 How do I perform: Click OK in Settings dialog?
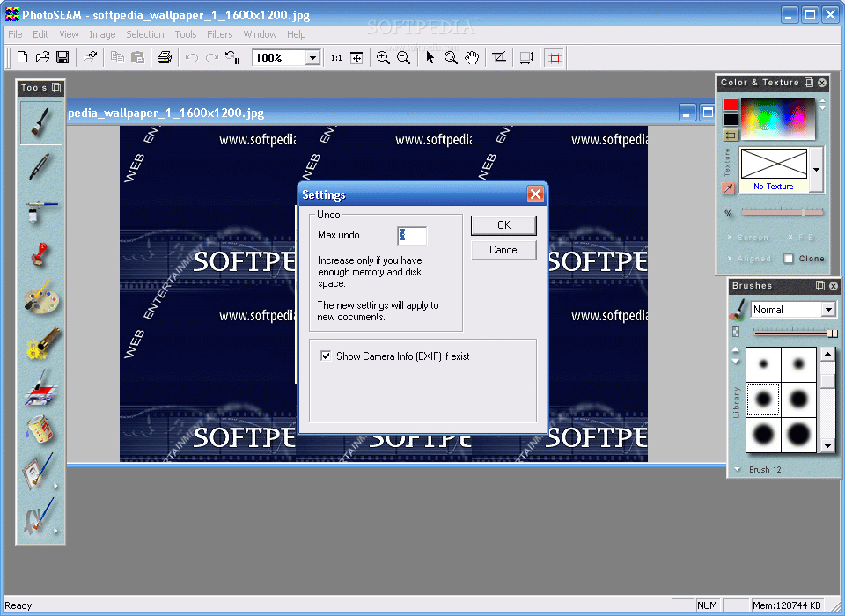point(503,225)
